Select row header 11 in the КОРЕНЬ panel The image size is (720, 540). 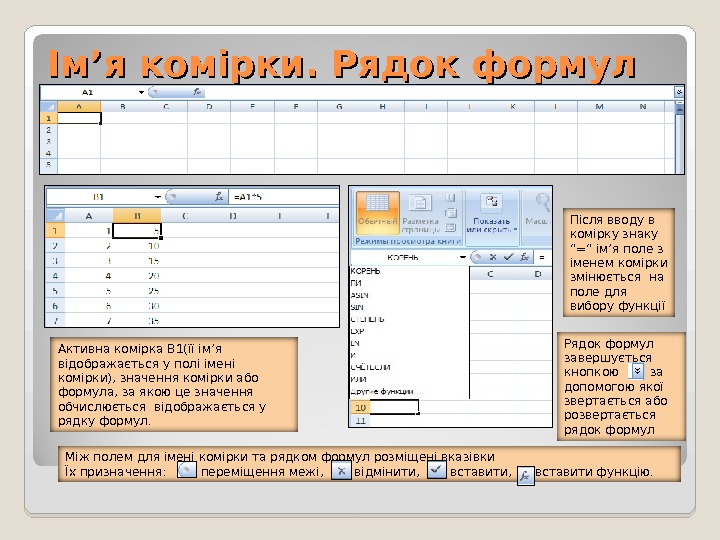tap(360, 421)
